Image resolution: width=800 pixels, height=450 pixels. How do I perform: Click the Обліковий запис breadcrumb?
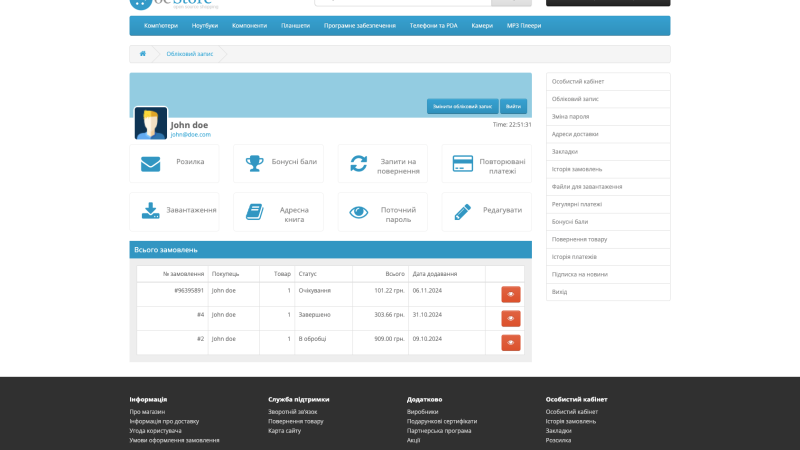190,54
